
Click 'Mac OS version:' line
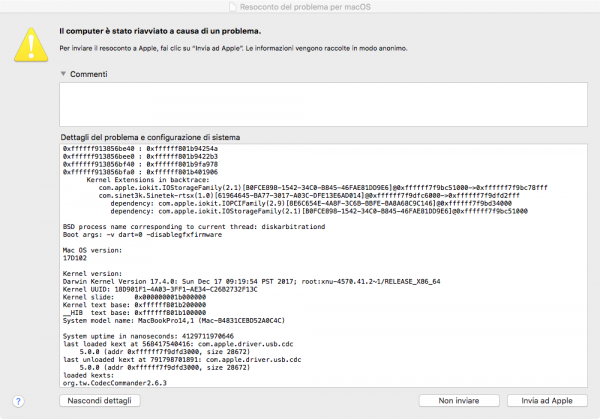click(x=92, y=250)
